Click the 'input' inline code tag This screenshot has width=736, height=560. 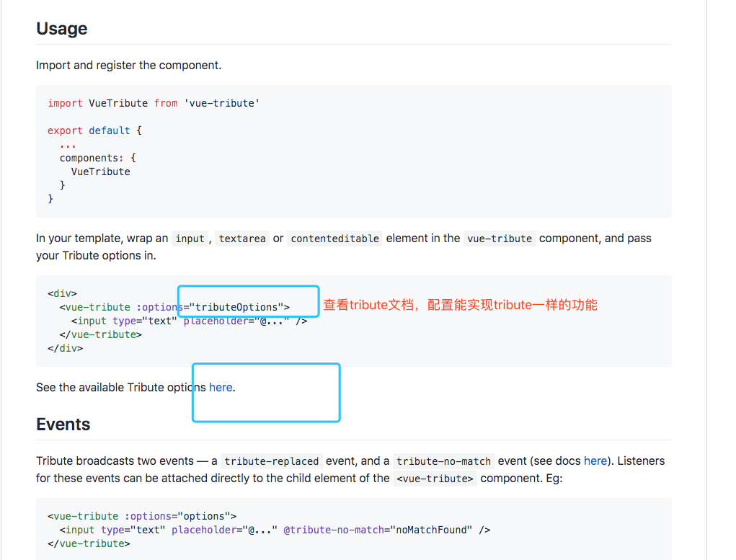[x=190, y=239]
